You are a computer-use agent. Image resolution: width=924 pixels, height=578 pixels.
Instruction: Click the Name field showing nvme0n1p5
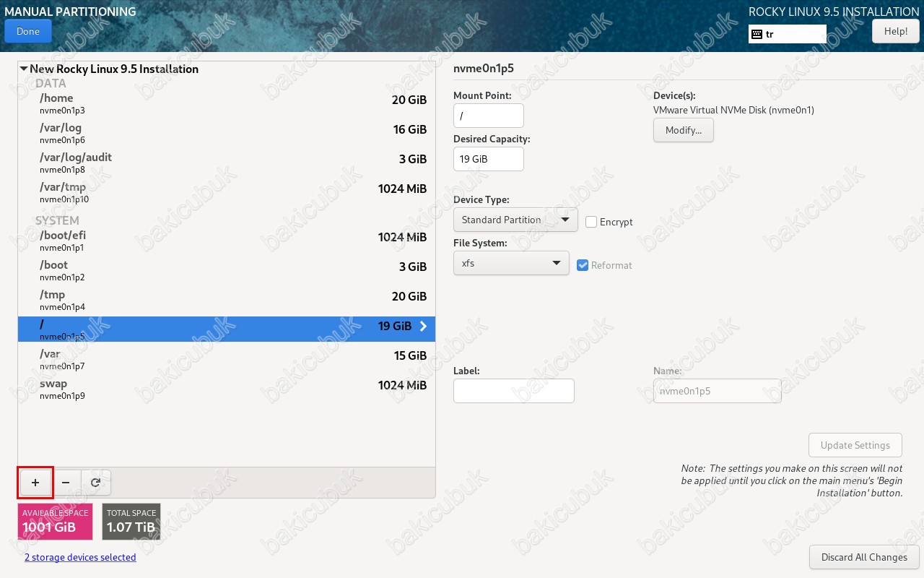[x=717, y=391]
